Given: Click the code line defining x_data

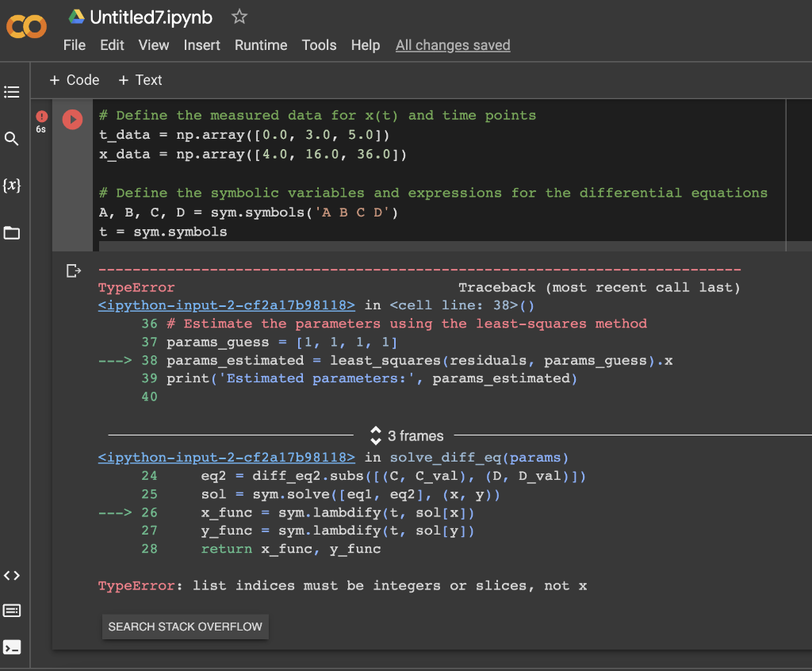Looking at the screenshot, I should click(x=253, y=155).
